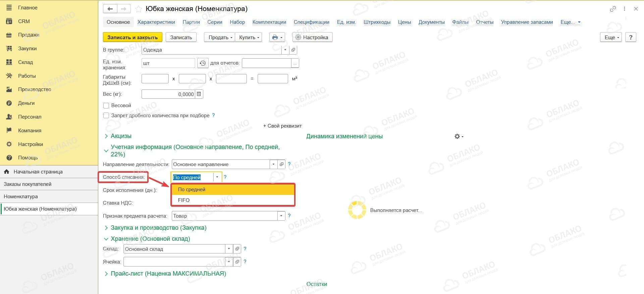The width and height of the screenshot is (644, 294).
Task: Open Склад dropdown arrow
Action: 229,249
